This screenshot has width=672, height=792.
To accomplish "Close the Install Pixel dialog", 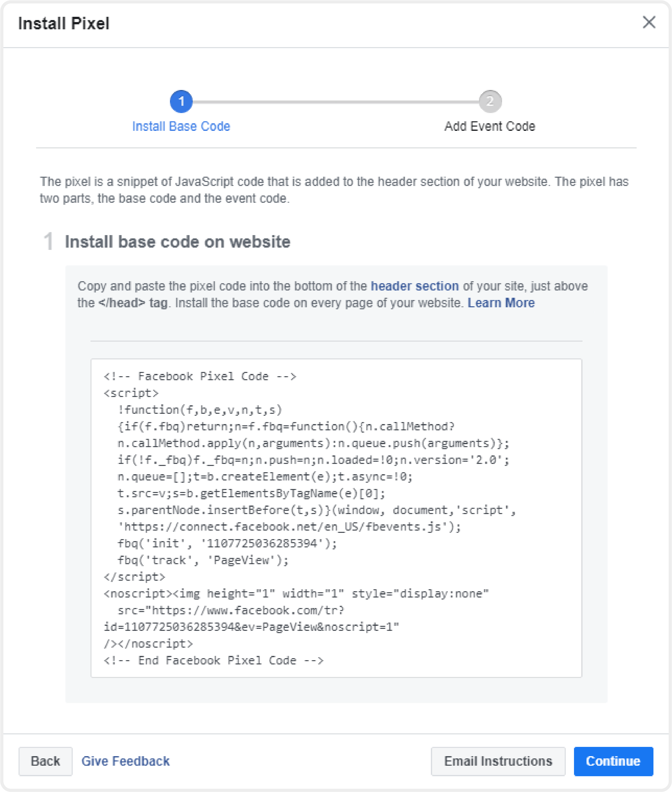I will click(x=649, y=23).
